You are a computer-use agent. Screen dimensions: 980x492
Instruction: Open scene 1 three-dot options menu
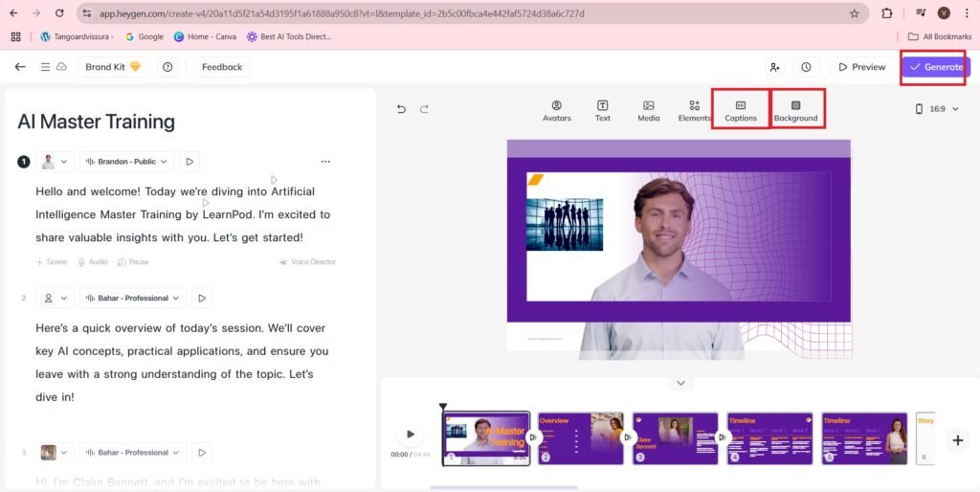(325, 162)
